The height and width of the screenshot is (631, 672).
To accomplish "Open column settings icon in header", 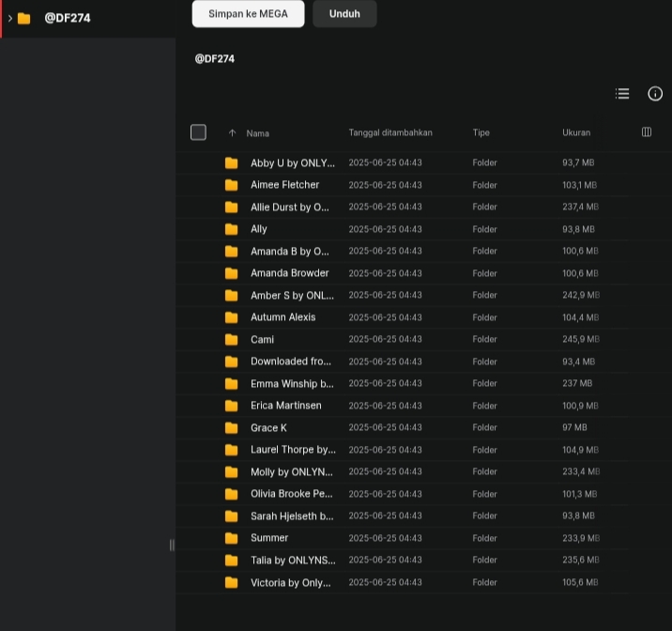I will click(x=647, y=132).
